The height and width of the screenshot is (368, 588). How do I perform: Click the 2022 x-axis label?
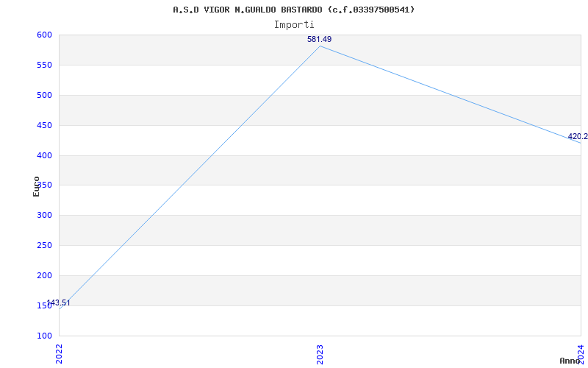[x=59, y=354]
